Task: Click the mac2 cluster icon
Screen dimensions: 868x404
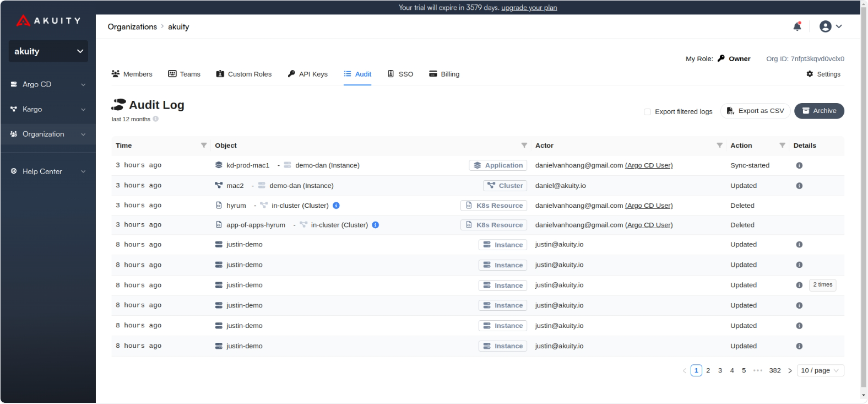Action: pos(219,186)
